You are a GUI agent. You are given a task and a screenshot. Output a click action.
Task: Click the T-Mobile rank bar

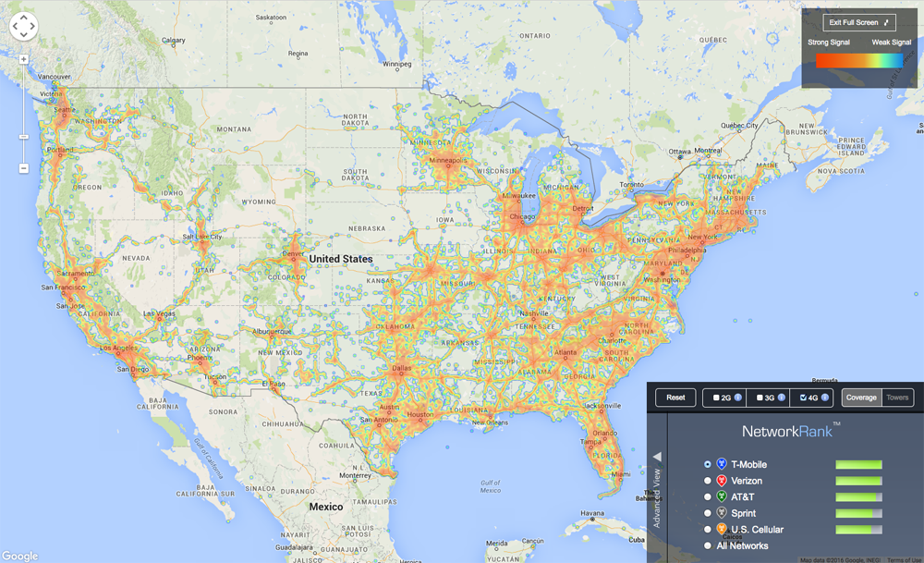click(x=858, y=465)
